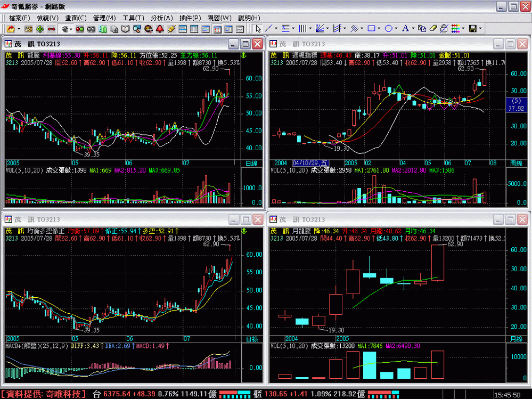This screenshot has width=532, height=399.
Task: Open the 插件(P) menu
Action: pyautogui.click(x=190, y=18)
